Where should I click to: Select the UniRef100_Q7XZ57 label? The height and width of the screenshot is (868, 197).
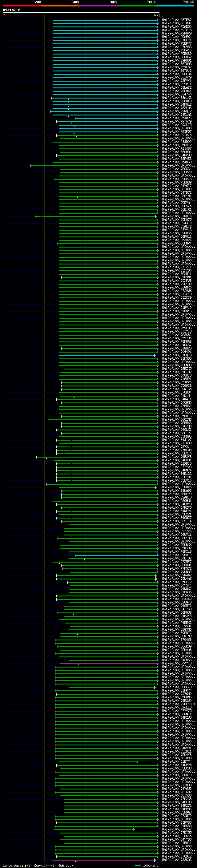coord(177,829)
